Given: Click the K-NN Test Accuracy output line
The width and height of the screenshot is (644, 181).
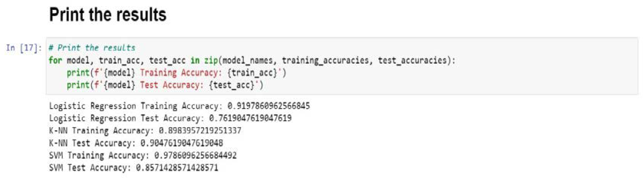Looking at the screenshot, I should point(136,143).
